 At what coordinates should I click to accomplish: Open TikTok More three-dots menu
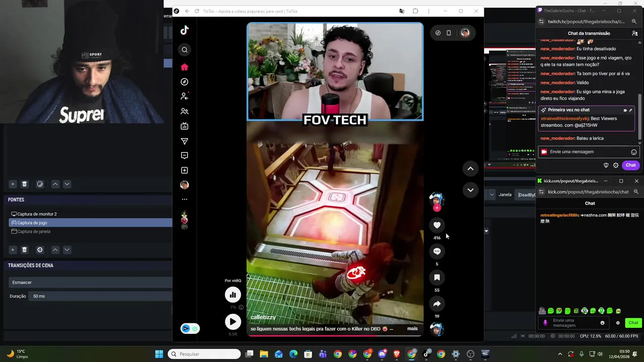click(x=185, y=200)
